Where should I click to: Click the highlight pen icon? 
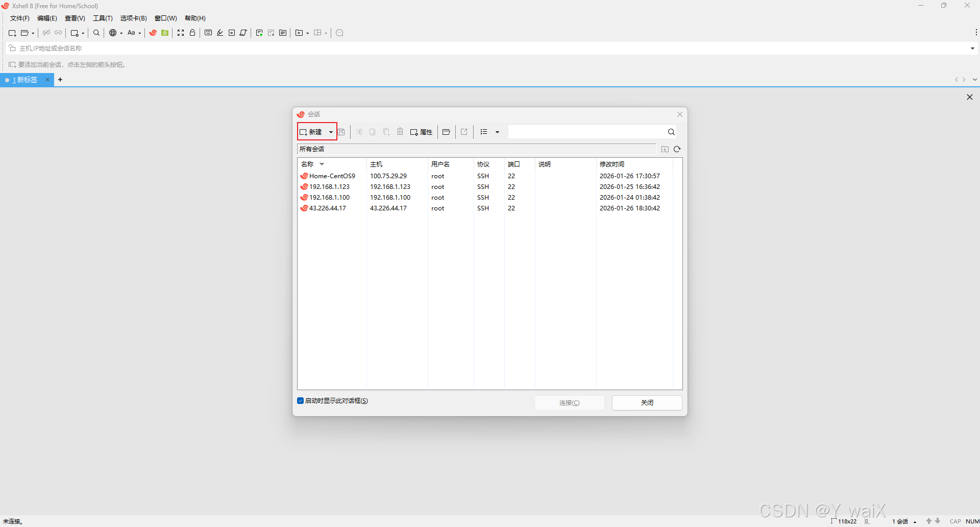(220, 33)
